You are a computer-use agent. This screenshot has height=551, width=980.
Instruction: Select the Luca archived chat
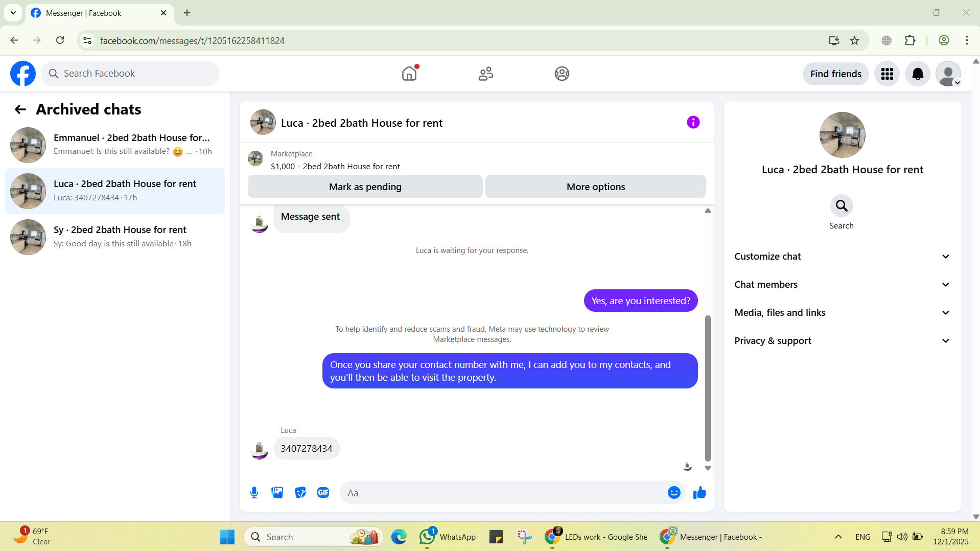(115, 191)
